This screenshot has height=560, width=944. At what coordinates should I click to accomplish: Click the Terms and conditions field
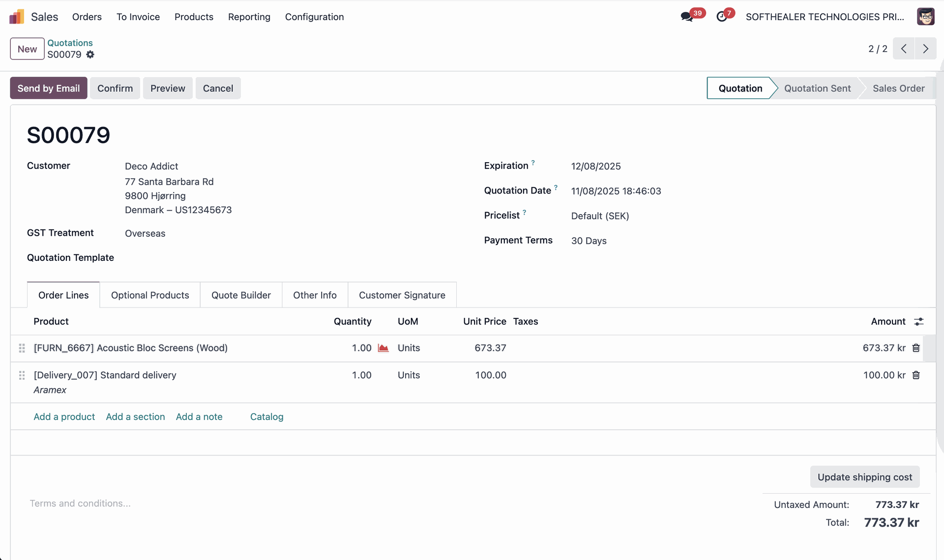[80, 504]
